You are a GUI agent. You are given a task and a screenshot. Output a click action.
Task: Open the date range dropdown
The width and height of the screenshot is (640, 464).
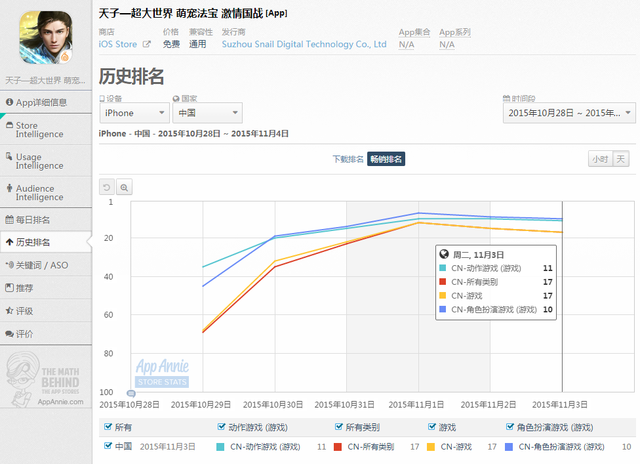click(x=569, y=113)
